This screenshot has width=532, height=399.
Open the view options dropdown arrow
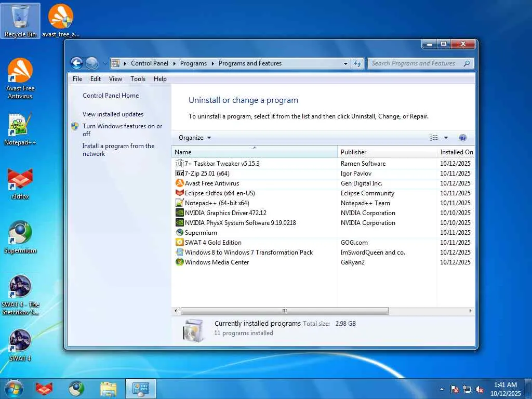pyautogui.click(x=446, y=138)
